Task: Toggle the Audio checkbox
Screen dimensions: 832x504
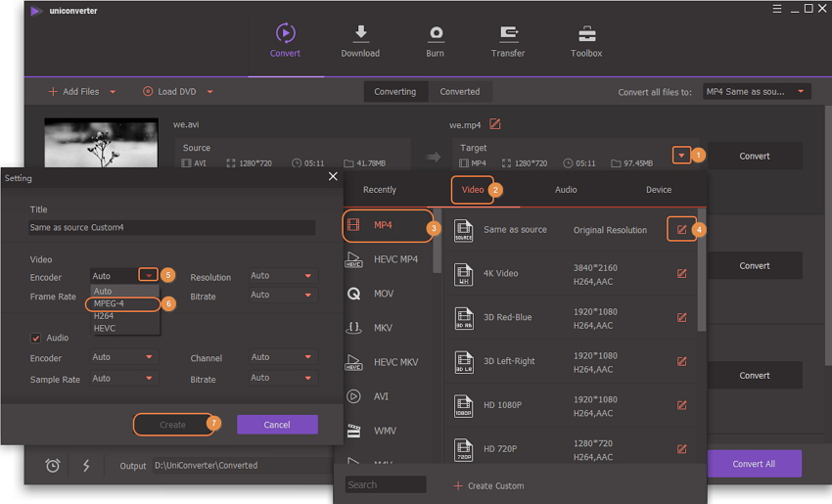Action: (x=36, y=338)
